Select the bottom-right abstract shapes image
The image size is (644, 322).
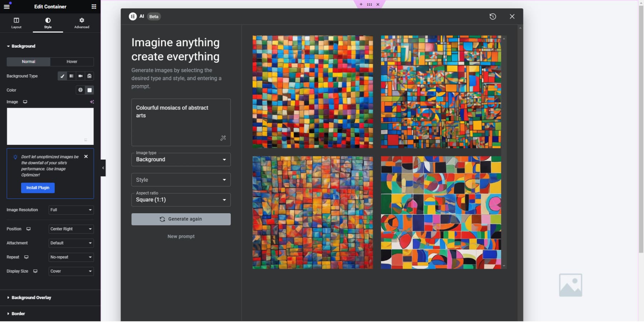point(441,213)
